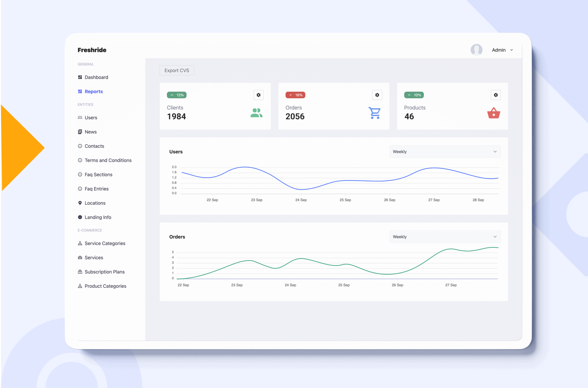
Task: Open the Users chart Weekly dropdown
Action: click(x=445, y=152)
